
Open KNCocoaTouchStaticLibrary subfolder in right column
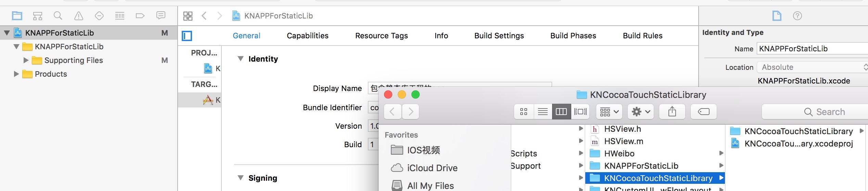(x=799, y=131)
